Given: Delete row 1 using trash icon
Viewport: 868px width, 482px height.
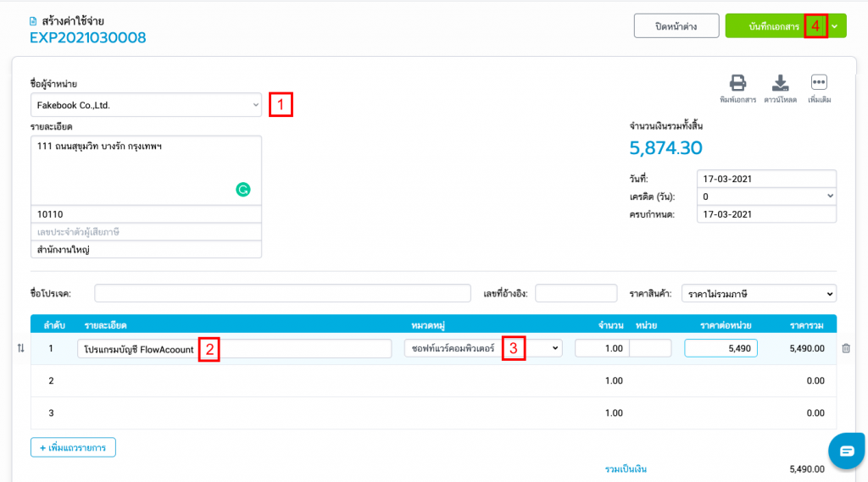Looking at the screenshot, I should (845, 348).
